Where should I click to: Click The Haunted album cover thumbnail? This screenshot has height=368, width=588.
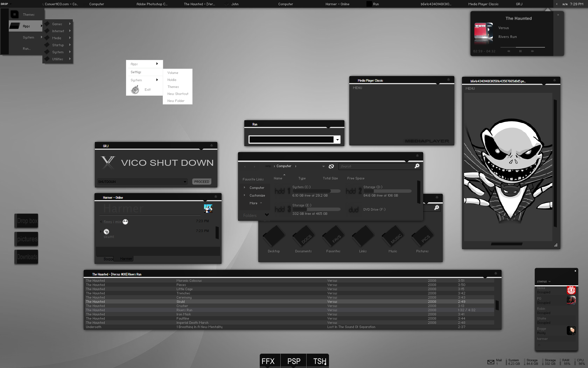[483, 31]
